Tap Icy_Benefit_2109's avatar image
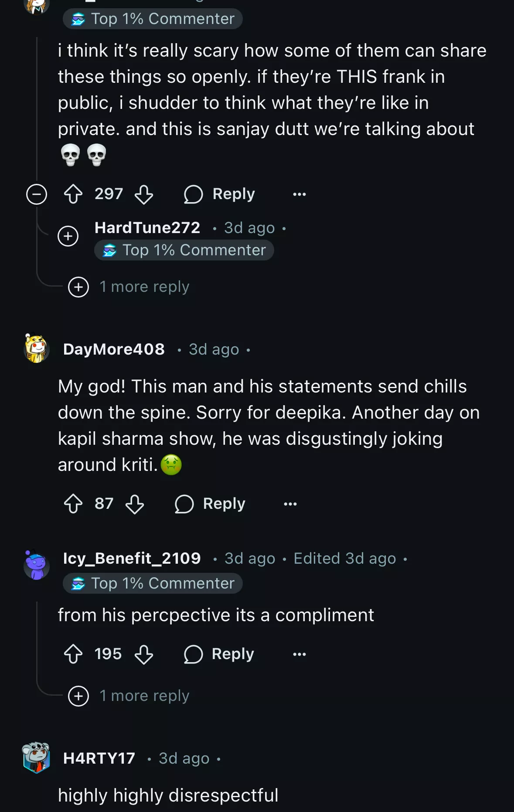This screenshot has height=812, width=514. [x=36, y=565]
